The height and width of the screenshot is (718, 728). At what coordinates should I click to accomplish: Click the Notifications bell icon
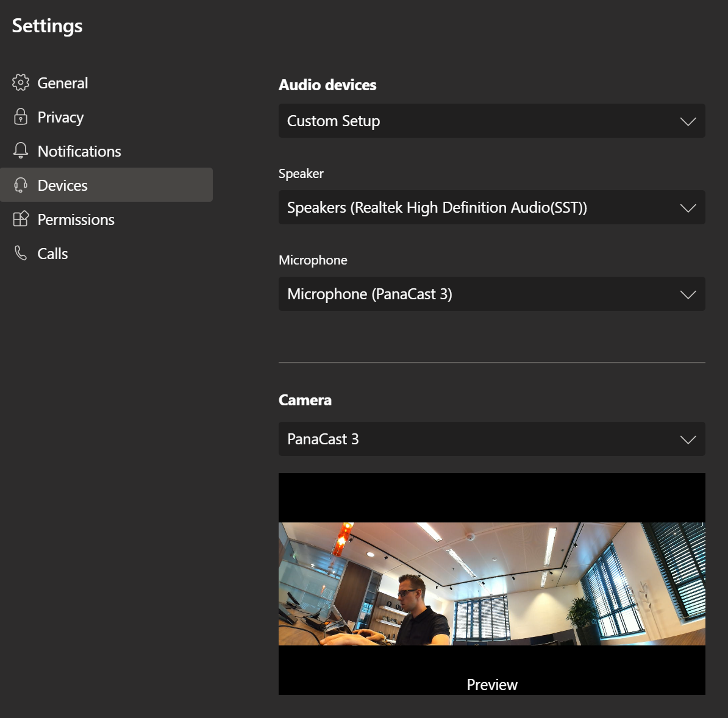coord(21,151)
